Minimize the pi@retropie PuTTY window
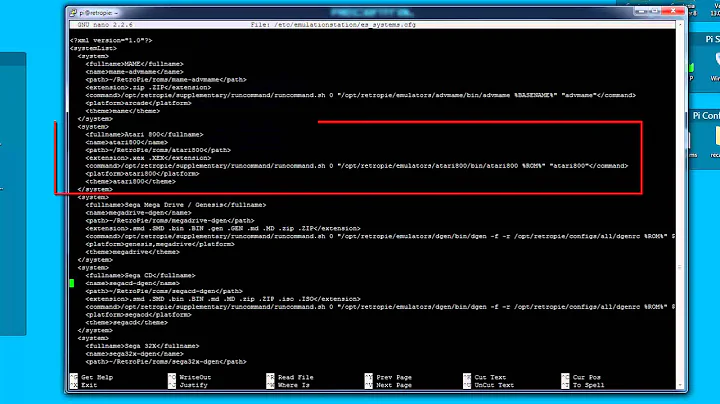 click(x=641, y=11)
